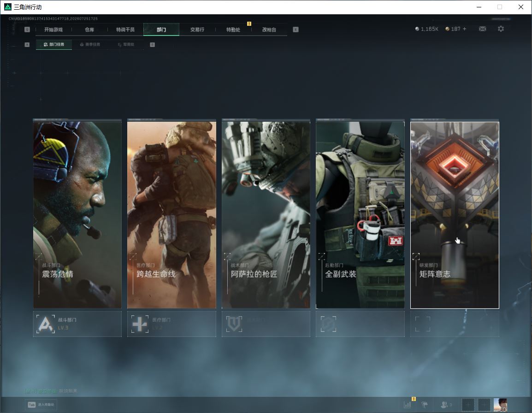
Task: Switch to the 改枪台 tab
Action: [269, 29]
